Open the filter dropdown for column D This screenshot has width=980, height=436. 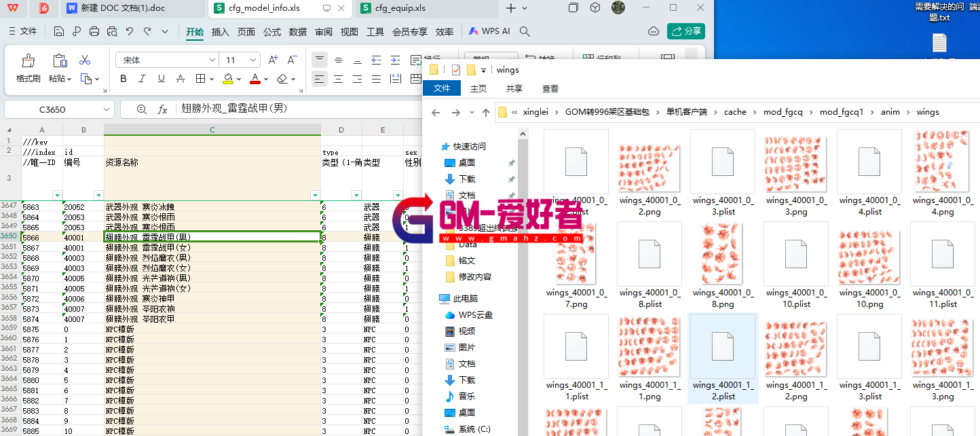(356, 195)
